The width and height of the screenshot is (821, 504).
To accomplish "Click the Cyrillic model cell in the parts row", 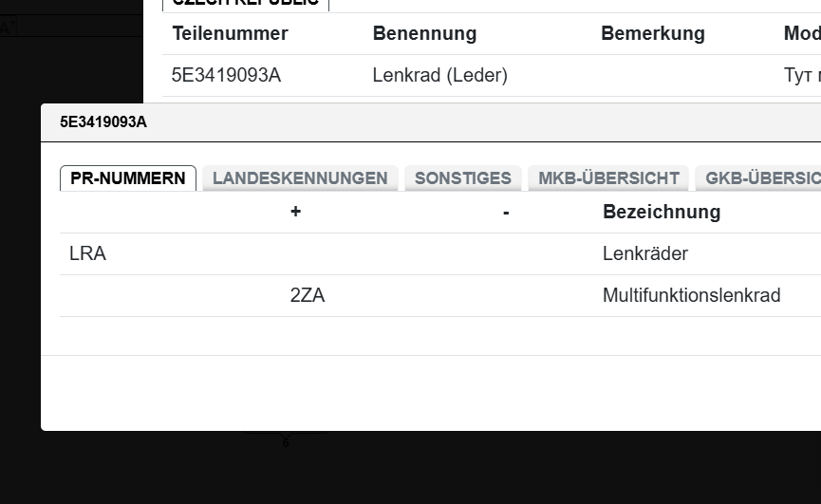I will click(801, 75).
